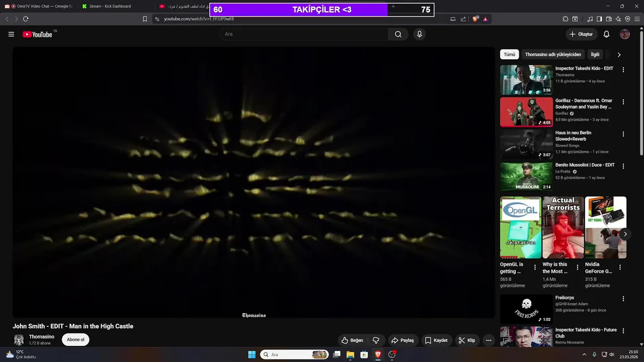Click the Klip scissors button

(466, 340)
